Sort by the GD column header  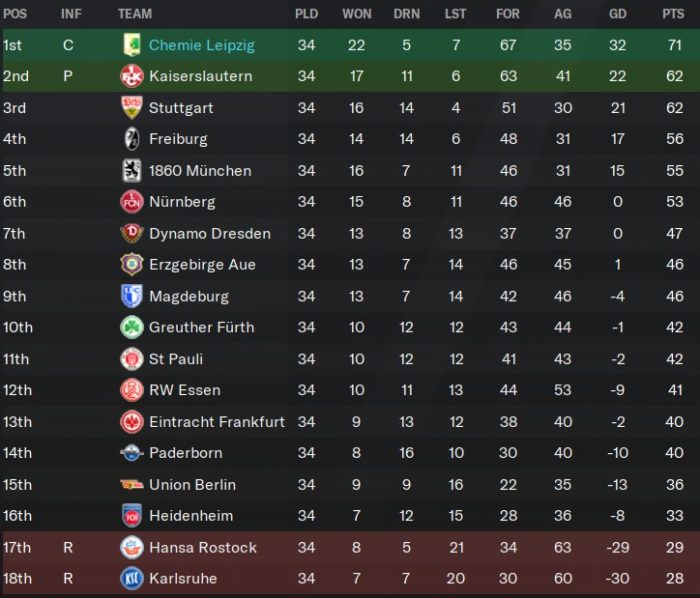click(x=618, y=14)
